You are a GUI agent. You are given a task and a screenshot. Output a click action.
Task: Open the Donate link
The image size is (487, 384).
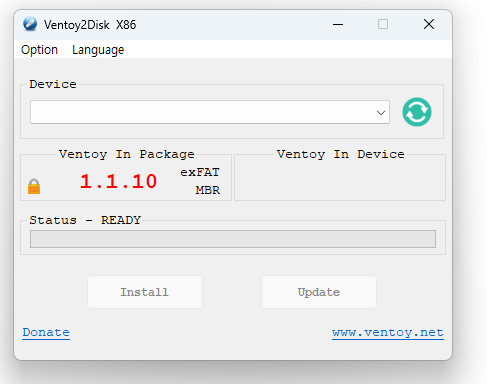[46, 332]
